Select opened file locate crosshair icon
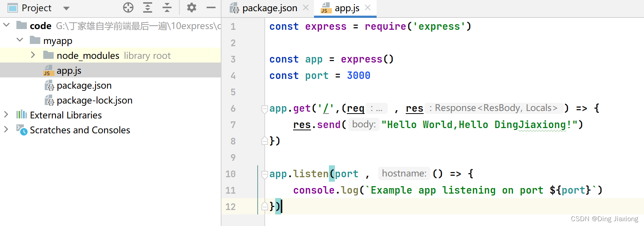Image resolution: width=644 pixels, height=226 pixels. point(128,7)
